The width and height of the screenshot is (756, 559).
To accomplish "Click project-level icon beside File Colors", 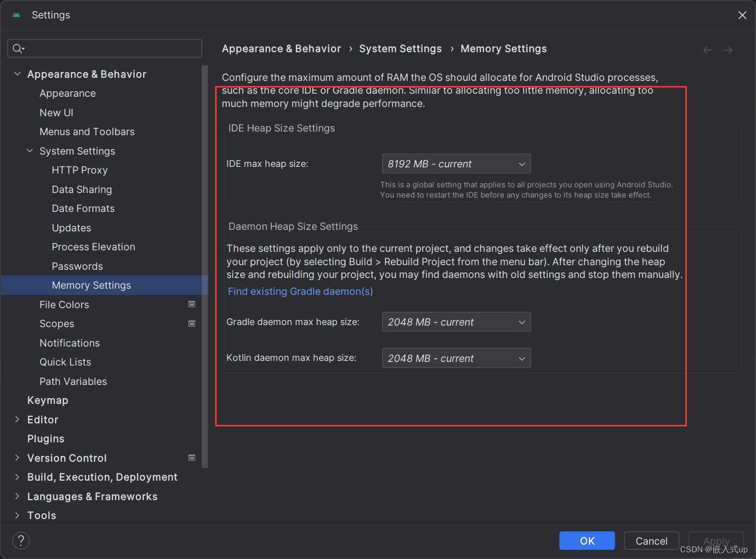I will pyautogui.click(x=192, y=305).
